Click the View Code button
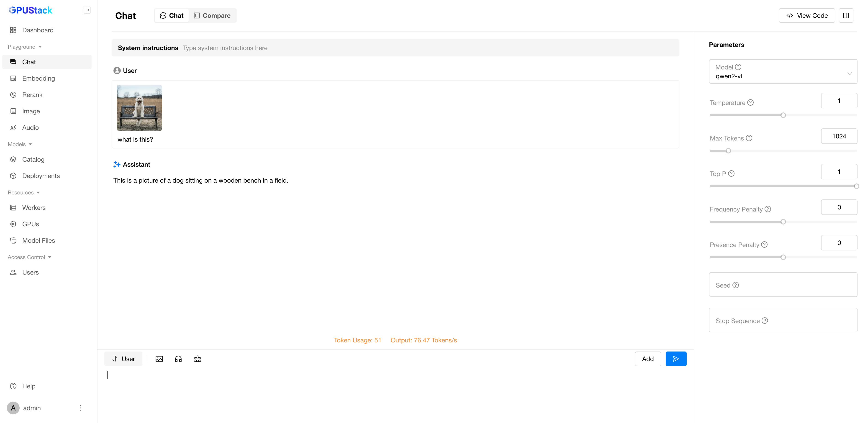This screenshot has width=868, height=423. point(807,15)
